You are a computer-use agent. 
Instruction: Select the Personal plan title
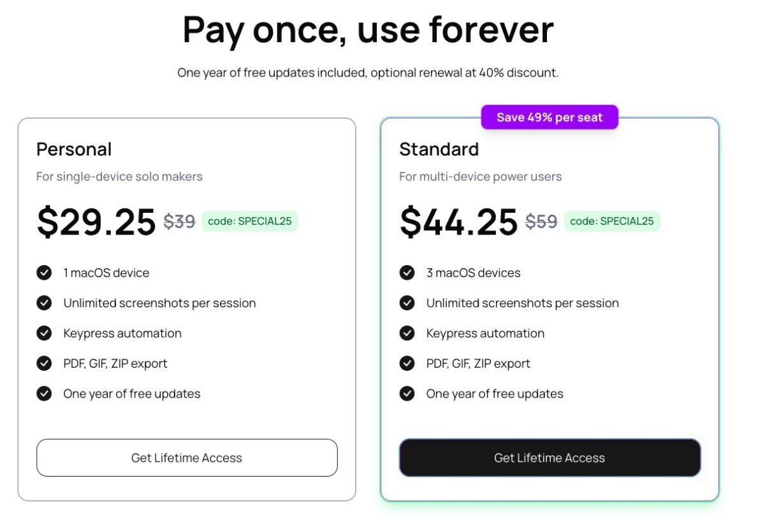click(73, 149)
